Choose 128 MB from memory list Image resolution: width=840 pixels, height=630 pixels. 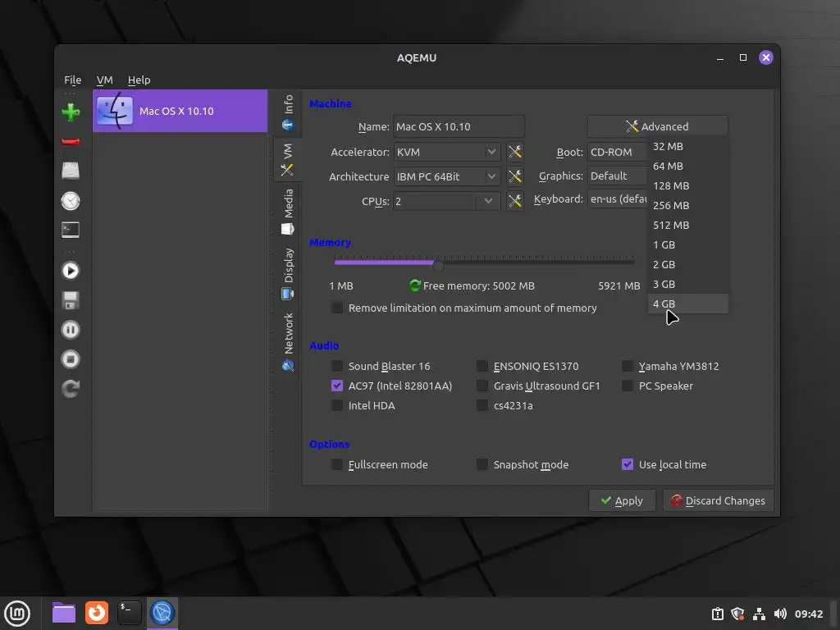(688, 186)
